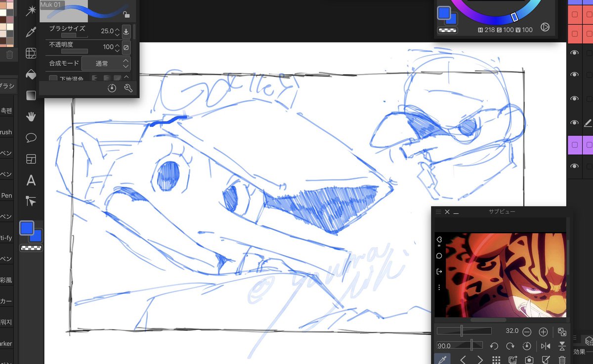The width and height of the screenshot is (593, 364).
Task: Click the Sub View zoom slider at 32.0
Action: pyautogui.click(x=464, y=331)
